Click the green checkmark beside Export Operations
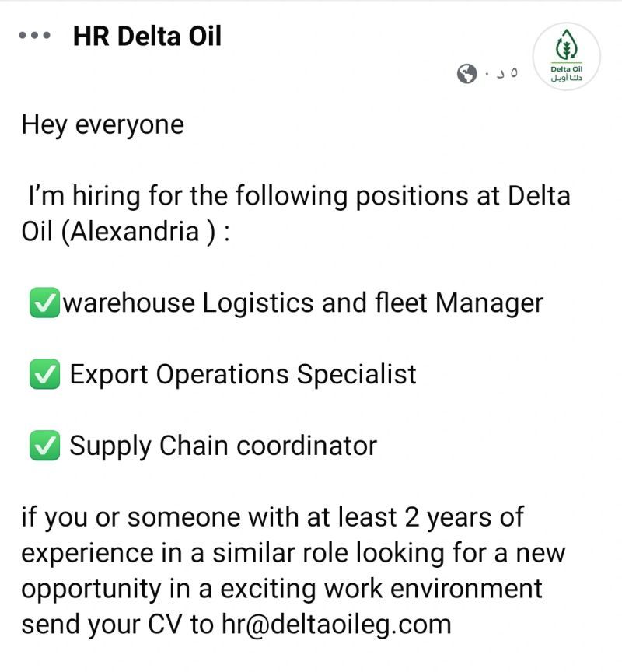The width and height of the screenshot is (622, 672). point(44,375)
